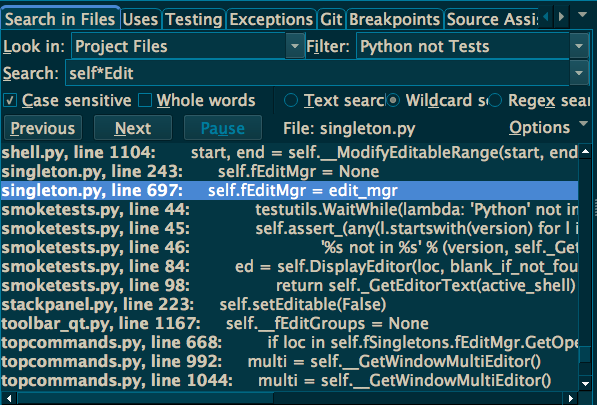Viewport: 597px width, 405px height.
Task: Switch to the Breakpoints tab
Action: [x=395, y=19]
